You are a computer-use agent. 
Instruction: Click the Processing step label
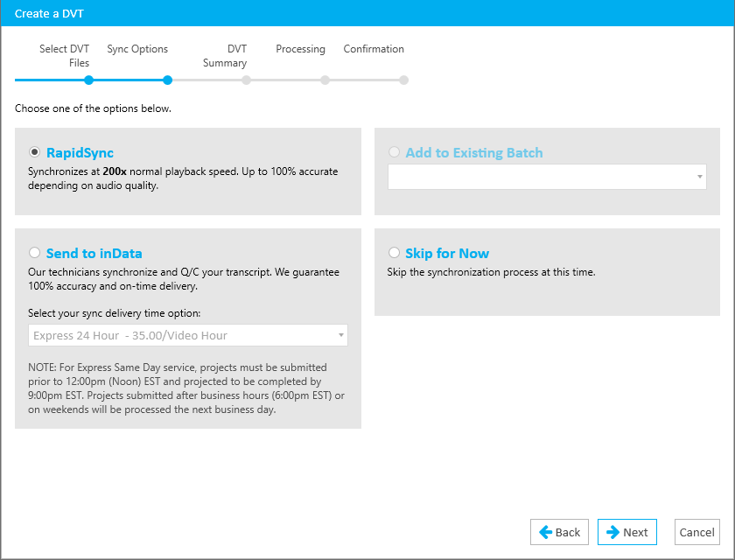pyautogui.click(x=300, y=49)
